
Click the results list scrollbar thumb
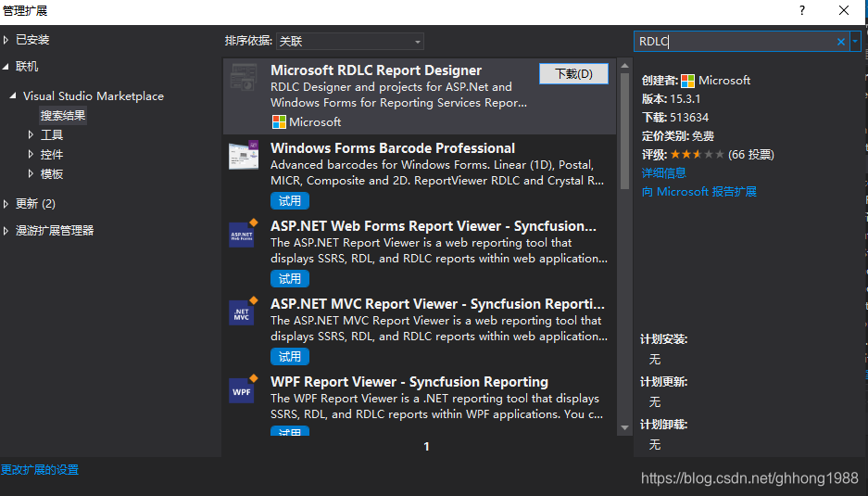coord(625,131)
